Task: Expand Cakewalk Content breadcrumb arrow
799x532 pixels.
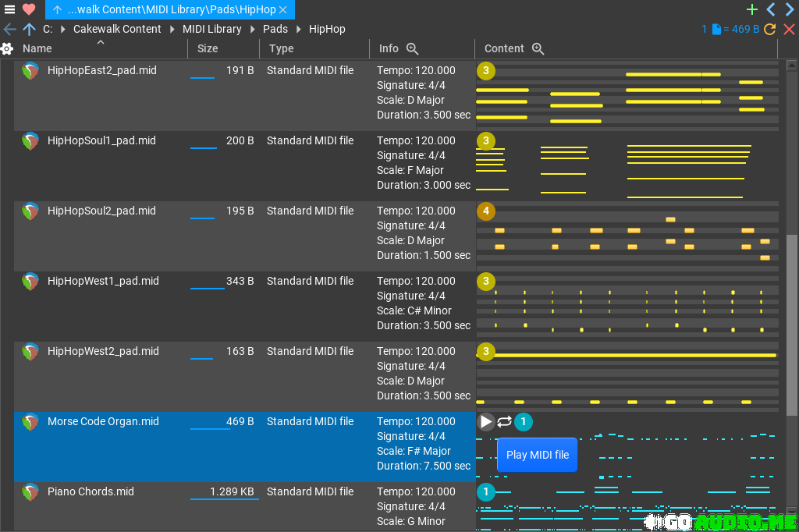Action: pyautogui.click(x=172, y=29)
